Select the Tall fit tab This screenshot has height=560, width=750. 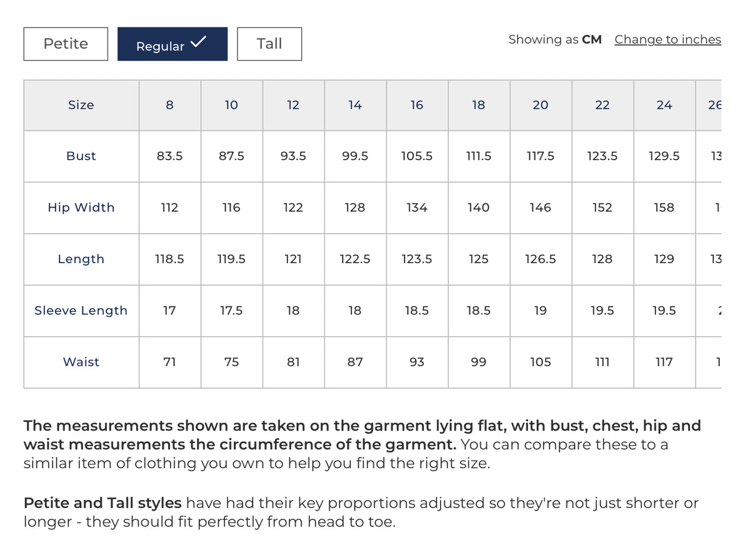pos(269,44)
